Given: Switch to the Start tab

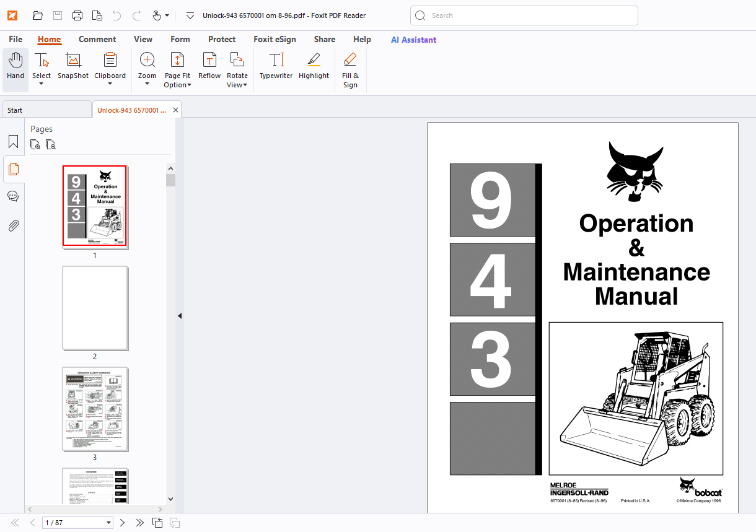Looking at the screenshot, I should click(x=46, y=110).
